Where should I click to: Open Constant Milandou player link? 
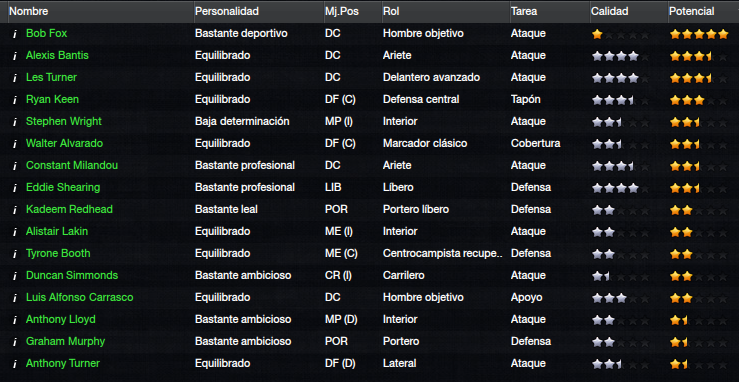coord(72,165)
